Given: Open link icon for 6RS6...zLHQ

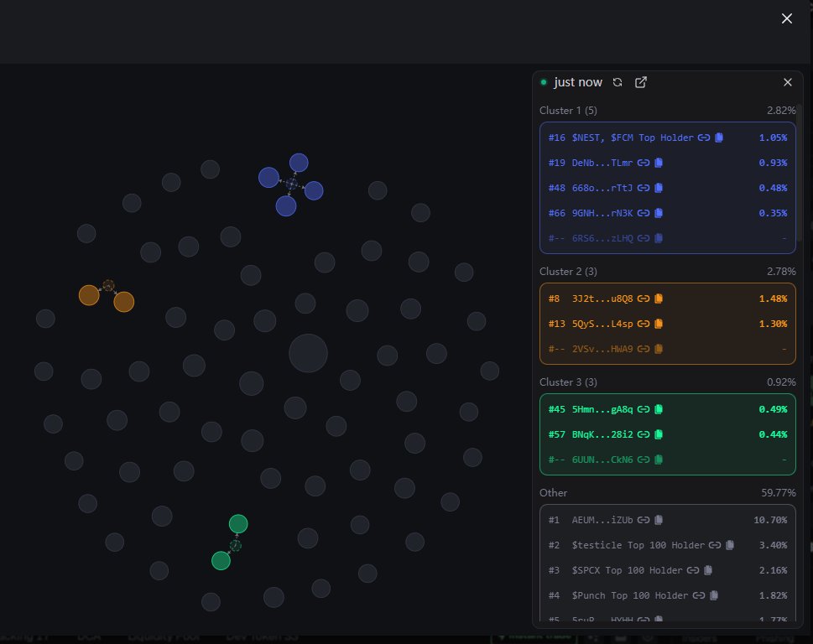Looking at the screenshot, I should click(644, 238).
